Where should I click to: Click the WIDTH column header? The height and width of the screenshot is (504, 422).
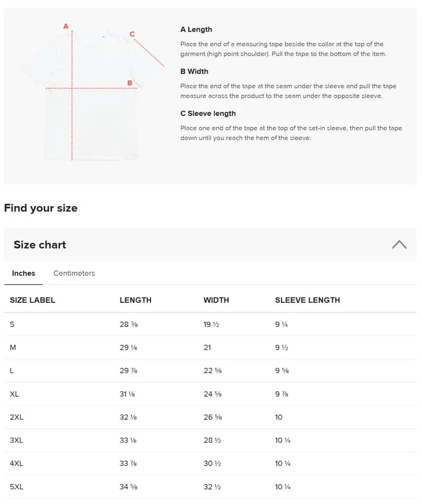[x=216, y=300]
